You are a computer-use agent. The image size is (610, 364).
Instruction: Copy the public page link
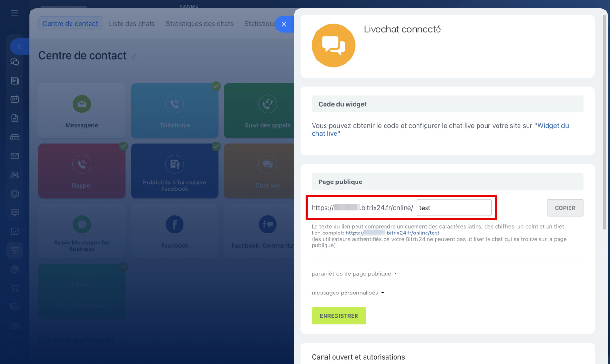click(565, 208)
